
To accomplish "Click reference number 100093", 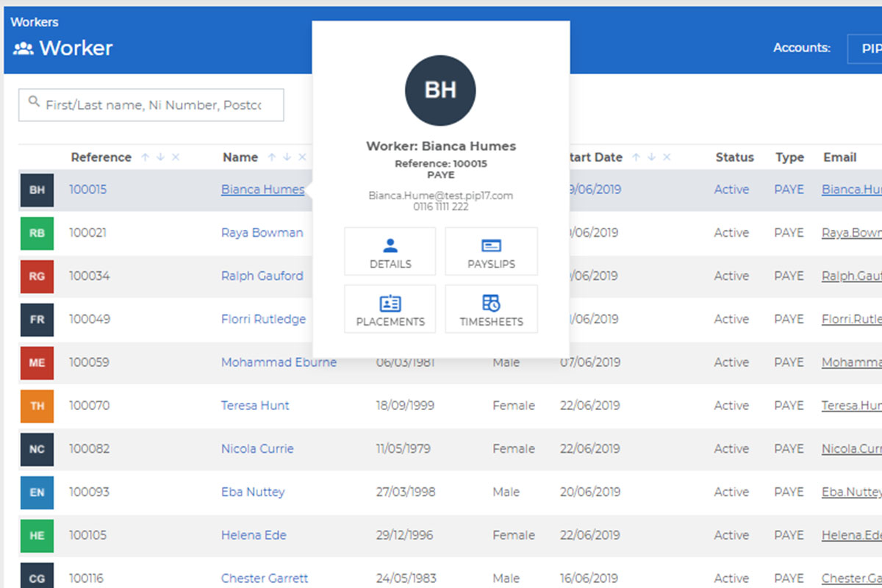I will point(88,492).
